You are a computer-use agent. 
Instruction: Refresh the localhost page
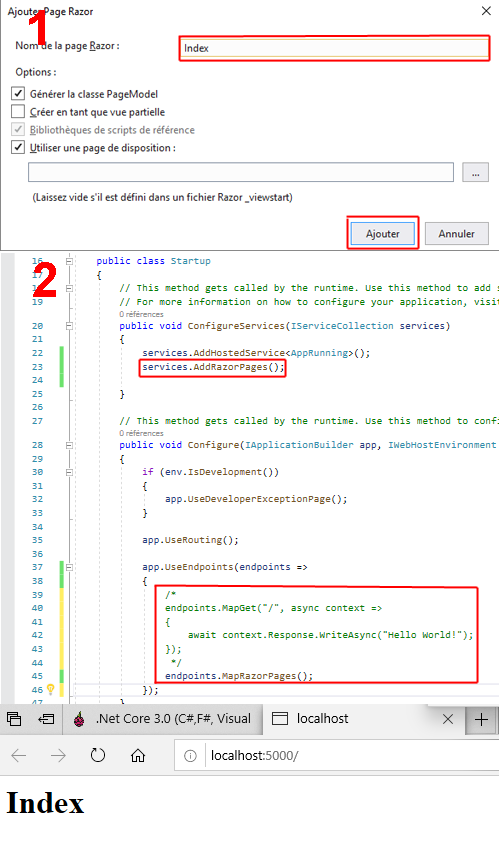coord(97,755)
